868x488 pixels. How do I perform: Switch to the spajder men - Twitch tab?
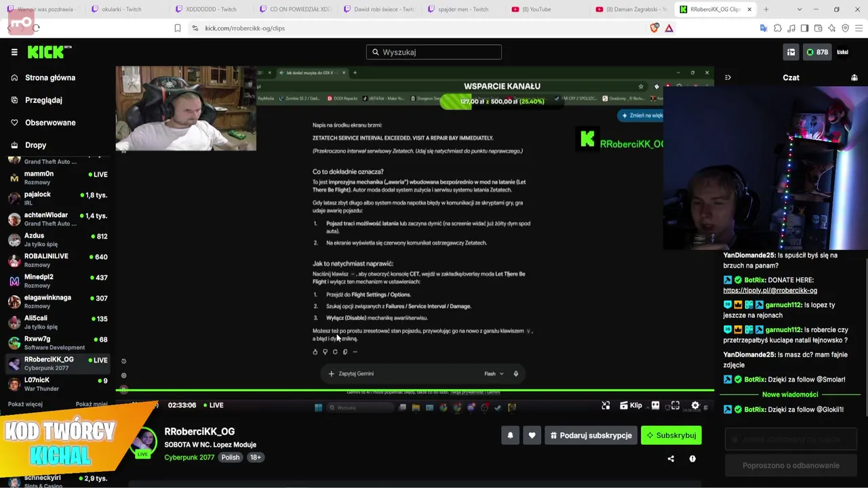click(x=462, y=9)
